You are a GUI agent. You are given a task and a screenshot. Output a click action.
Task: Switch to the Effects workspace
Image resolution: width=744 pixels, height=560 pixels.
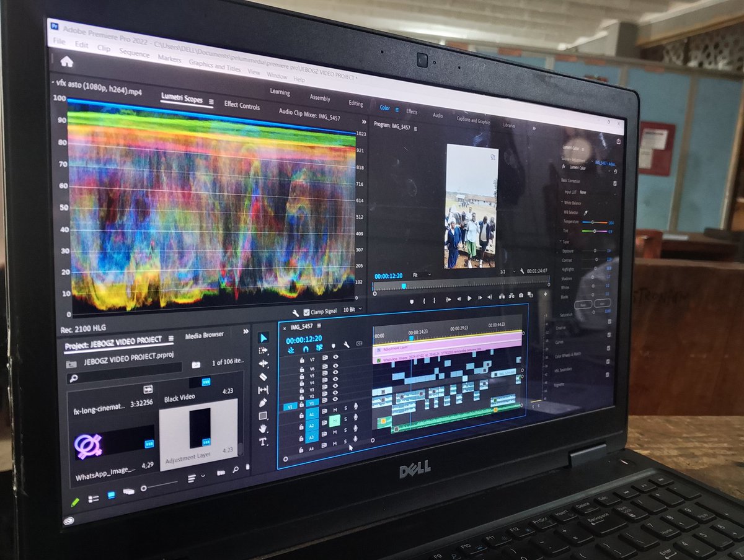click(412, 112)
